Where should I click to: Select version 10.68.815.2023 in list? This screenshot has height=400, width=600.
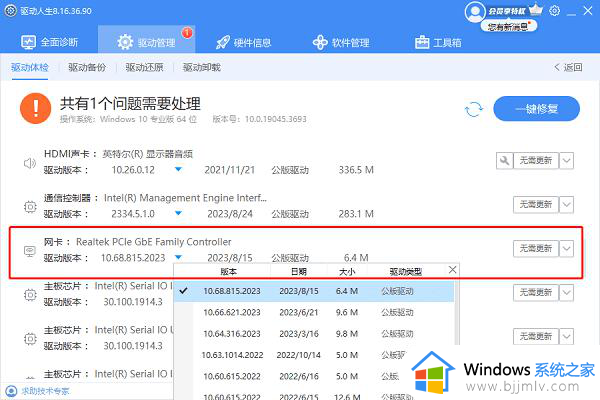pyautogui.click(x=314, y=291)
